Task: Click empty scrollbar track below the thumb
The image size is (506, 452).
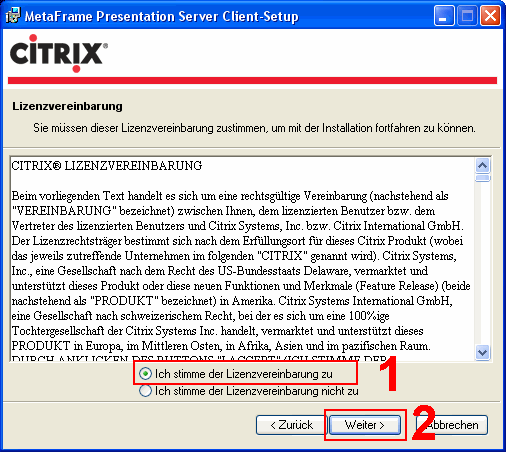Action: [x=483, y=263]
